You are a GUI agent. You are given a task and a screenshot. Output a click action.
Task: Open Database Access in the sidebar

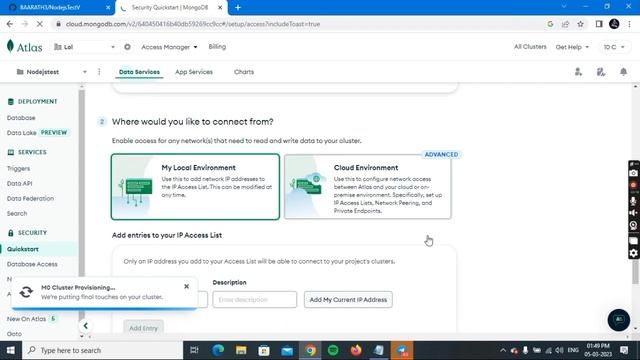(32, 264)
